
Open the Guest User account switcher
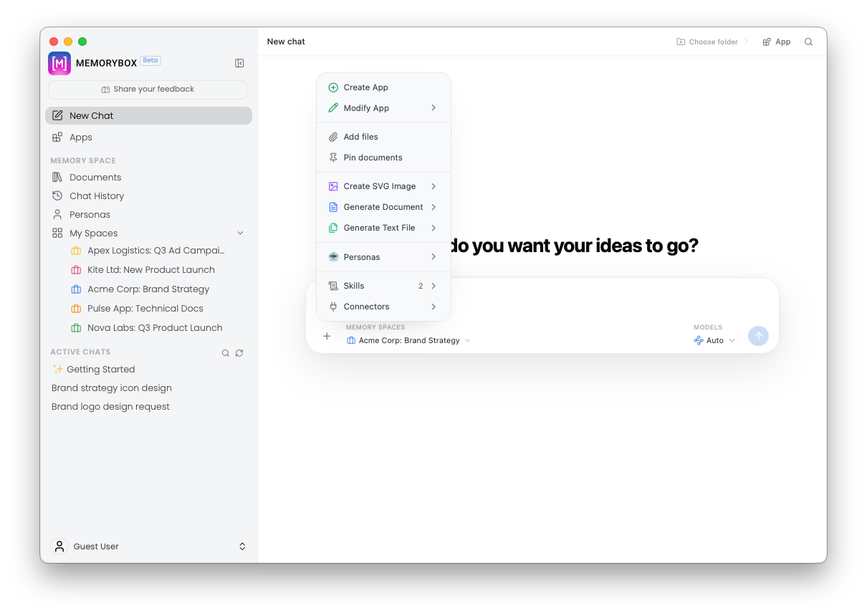242,547
